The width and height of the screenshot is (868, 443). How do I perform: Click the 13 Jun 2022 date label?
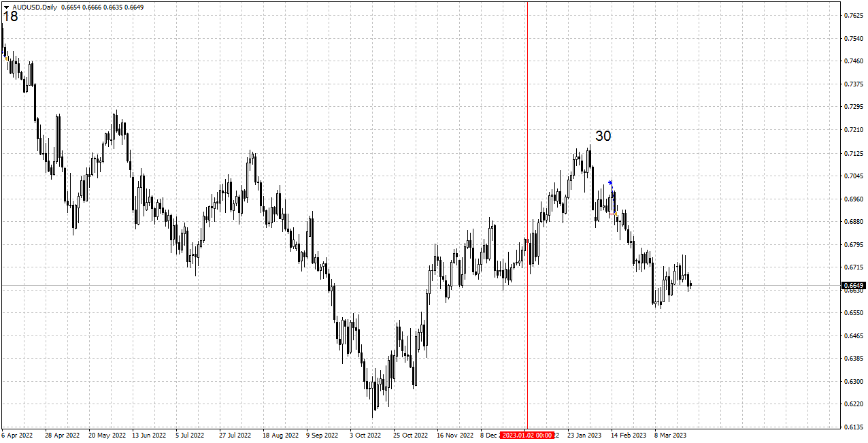[x=149, y=435]
